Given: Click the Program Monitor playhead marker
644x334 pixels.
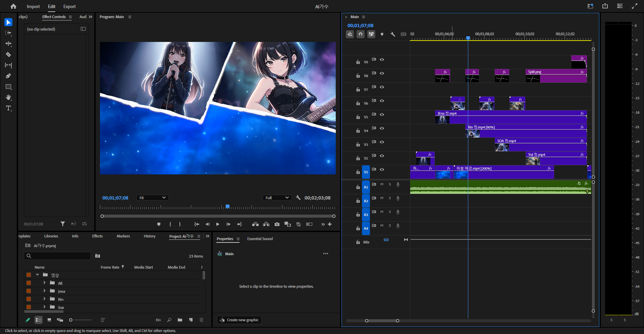Looking at the screenshot, I should [227, 206].
